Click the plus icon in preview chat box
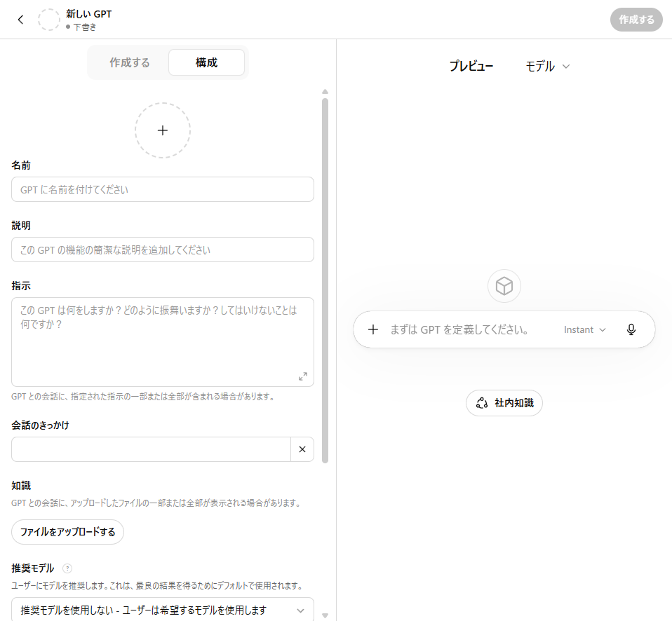 click(x=373, y=329)
